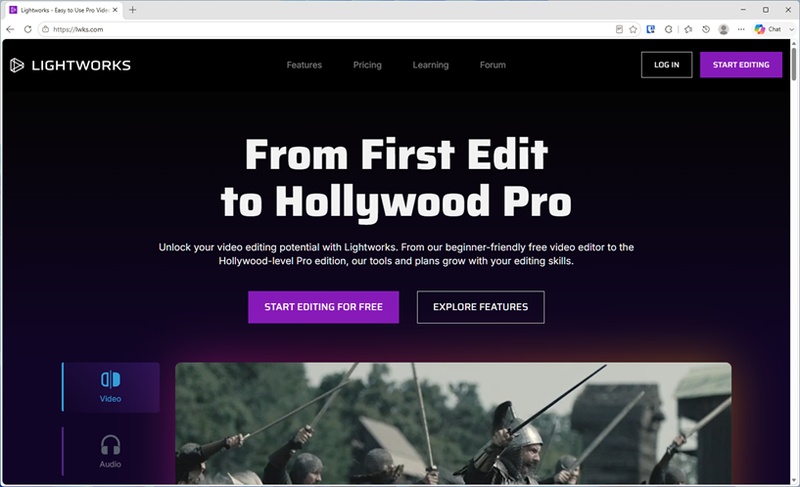Minimize the browser window
Screen dimensions: 800x487
pos(743,10)
